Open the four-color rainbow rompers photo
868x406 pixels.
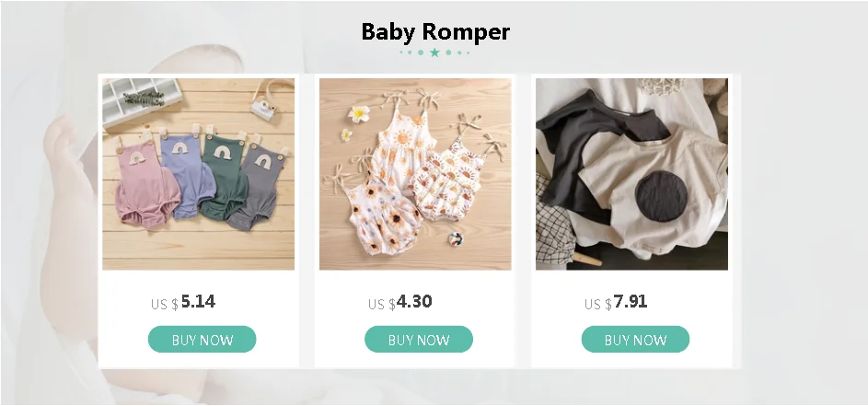click(198, 174)
